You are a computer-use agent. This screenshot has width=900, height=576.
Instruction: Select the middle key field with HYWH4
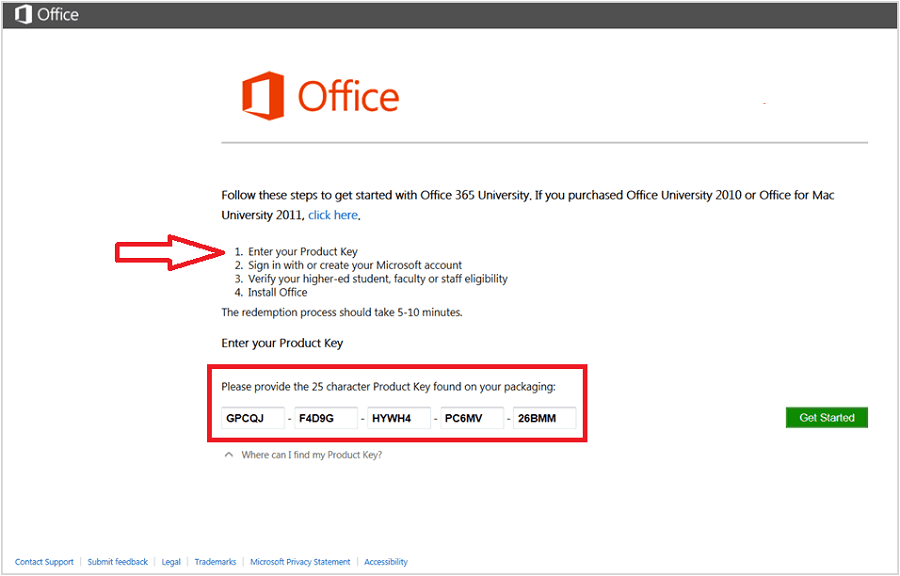coord(397,418)
